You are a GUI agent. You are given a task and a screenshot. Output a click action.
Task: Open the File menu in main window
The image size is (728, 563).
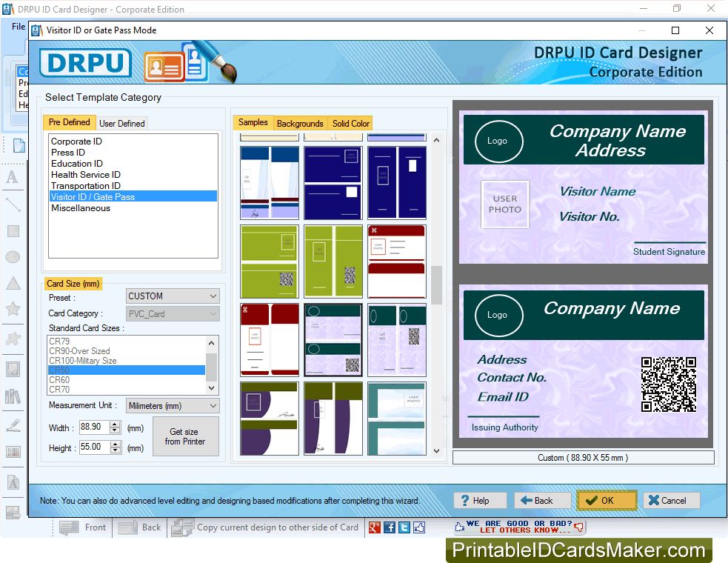click(18, 27)
